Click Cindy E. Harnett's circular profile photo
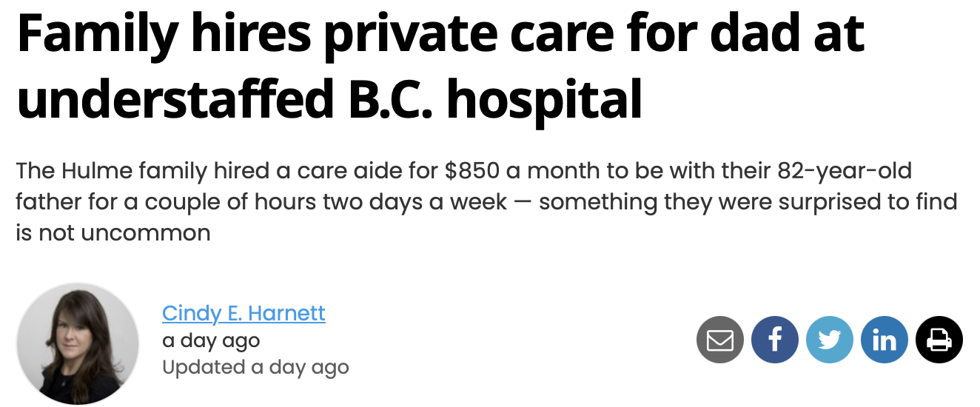Viewport: 980px width, 407px height. (78, 343)
